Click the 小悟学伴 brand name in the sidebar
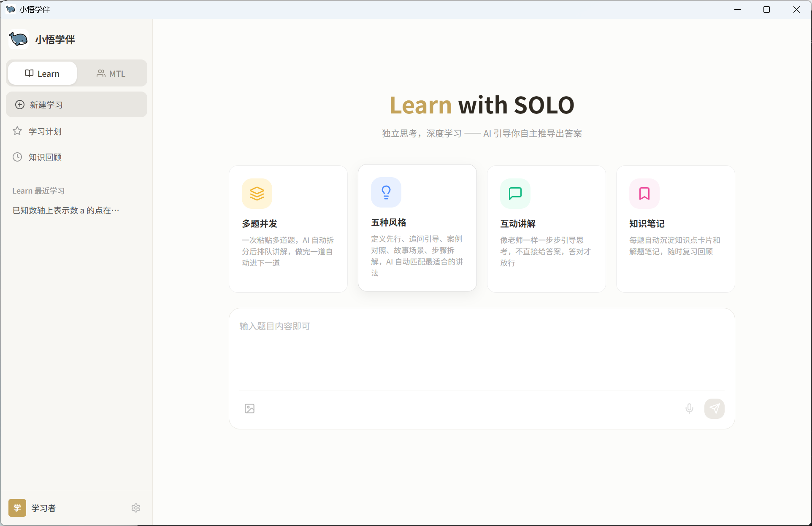Screen dimensions: 812x526 (x=55, y=40)
